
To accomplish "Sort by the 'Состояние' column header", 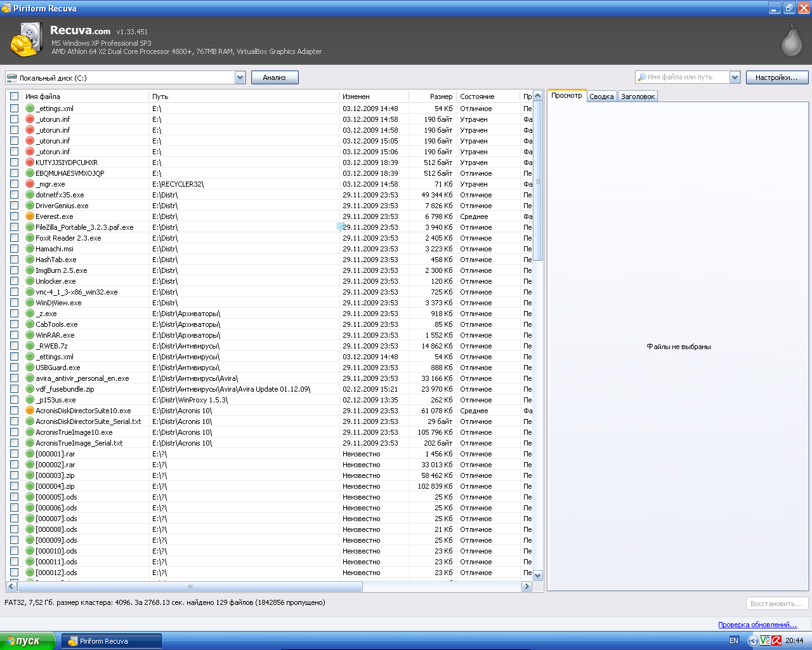I will pyautogui.click(x=488, y=96).
